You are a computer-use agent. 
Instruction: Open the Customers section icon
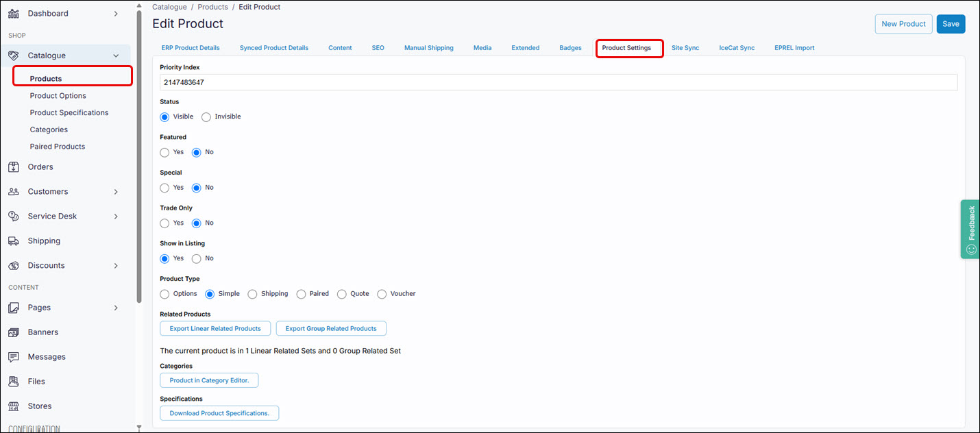pos(15,191)
